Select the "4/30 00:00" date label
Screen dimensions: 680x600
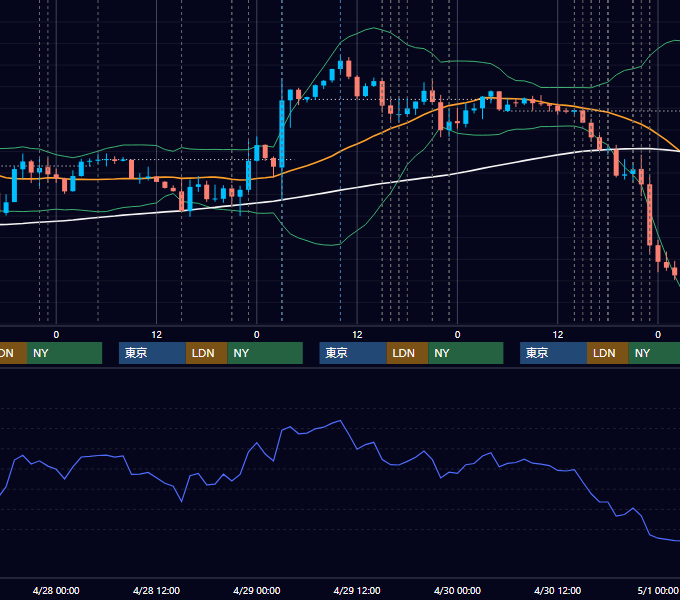pyautogui.click(x=457, y=590)
